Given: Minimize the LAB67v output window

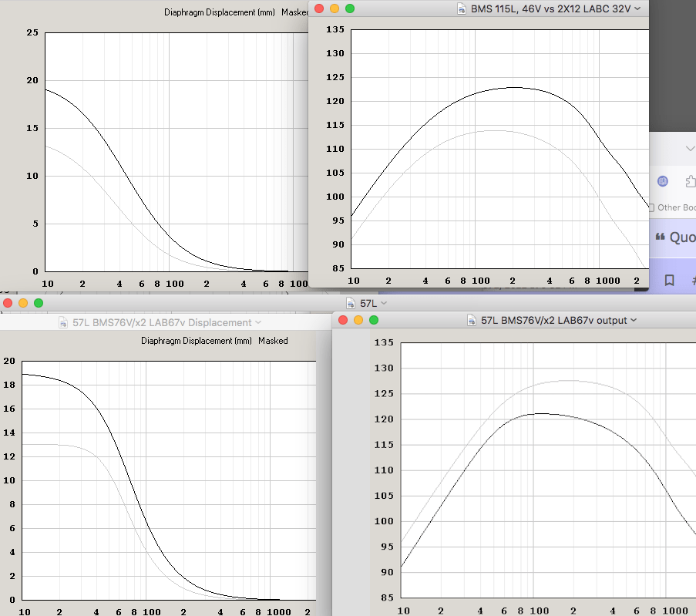Looking at the screenshot, I should point(358,320).
